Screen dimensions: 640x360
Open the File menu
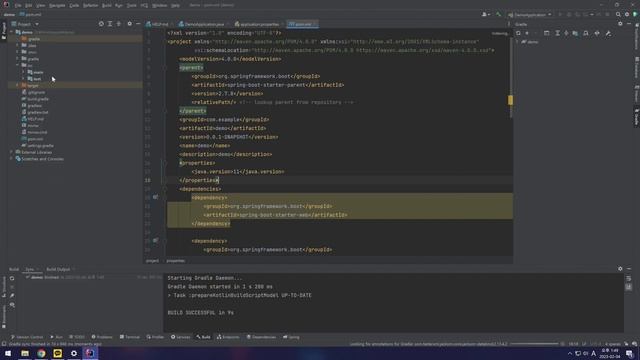pos(18,6)
